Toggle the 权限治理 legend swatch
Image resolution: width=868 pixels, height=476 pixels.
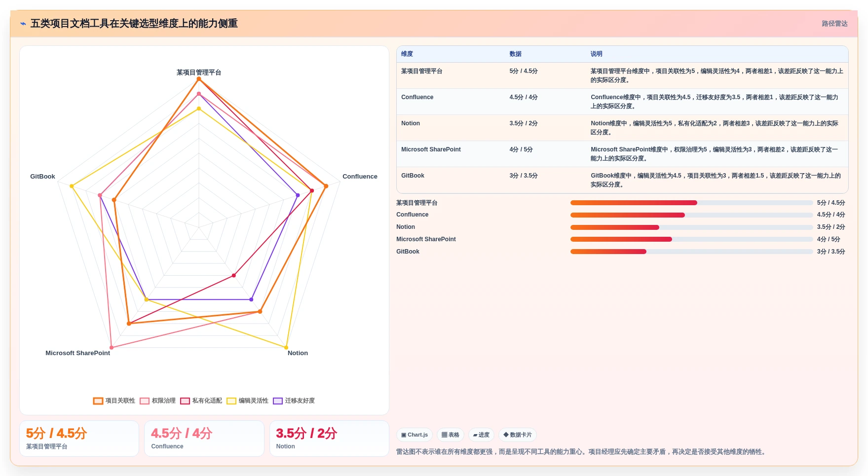pyautogui.click(x=145, y=401)
